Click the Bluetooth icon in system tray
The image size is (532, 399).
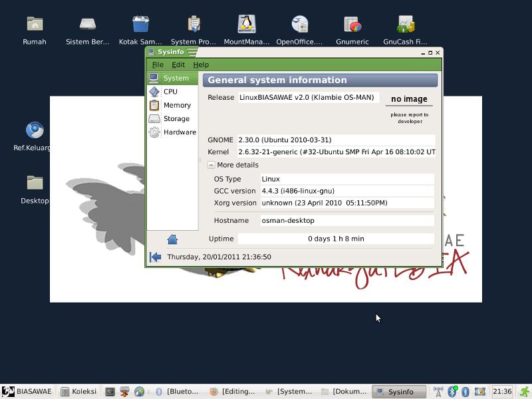452,392
